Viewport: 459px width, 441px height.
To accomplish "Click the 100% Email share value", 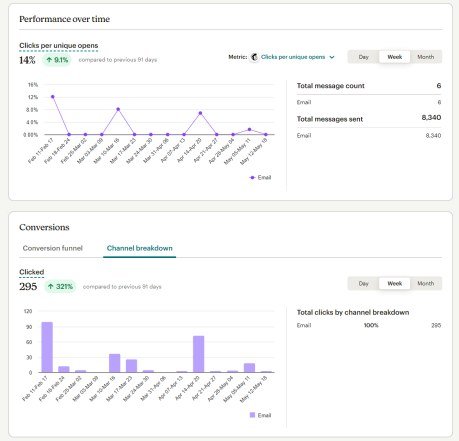I will [371, 325].
